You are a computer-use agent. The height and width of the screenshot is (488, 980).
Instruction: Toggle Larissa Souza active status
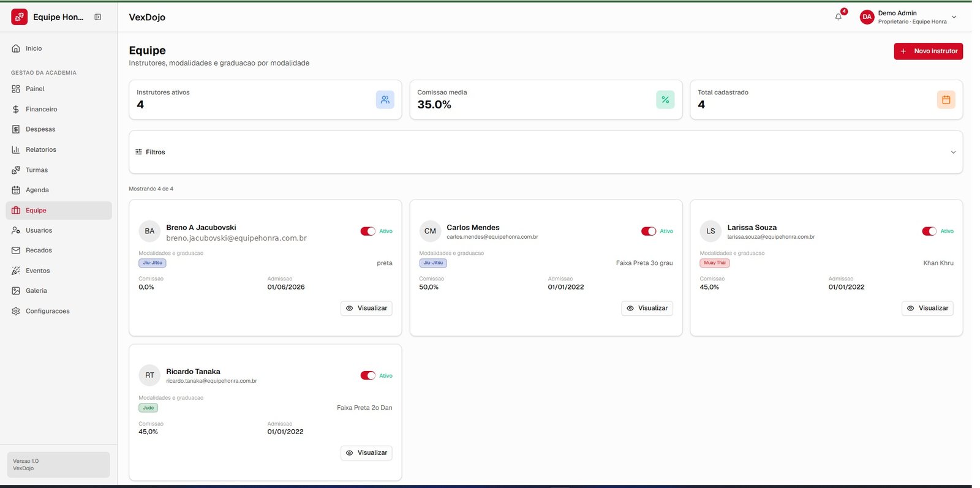coord(929,231)
